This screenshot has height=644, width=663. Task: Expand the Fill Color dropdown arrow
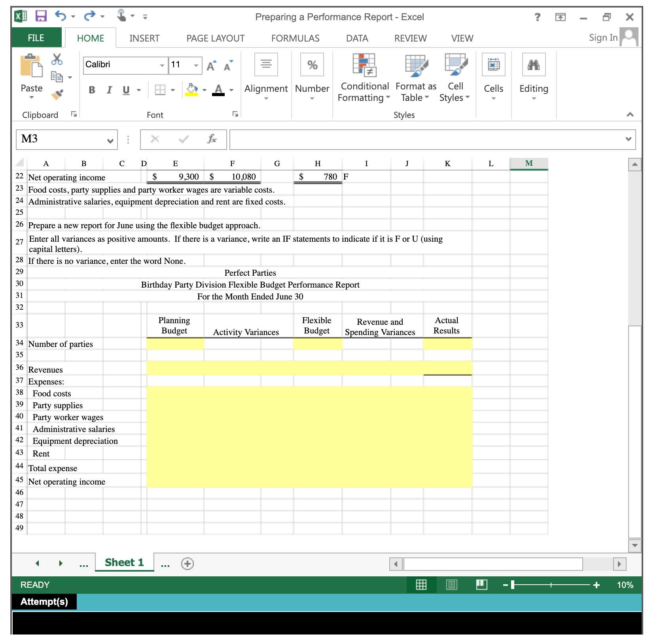pyautogui.click(x=204, y=90)
